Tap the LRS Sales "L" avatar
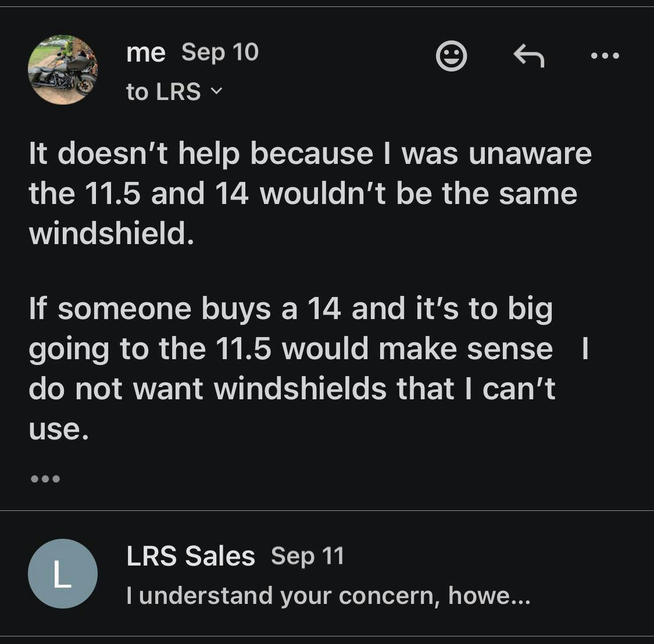This screenshot has height=644, width=654. [x=63, y=574]
